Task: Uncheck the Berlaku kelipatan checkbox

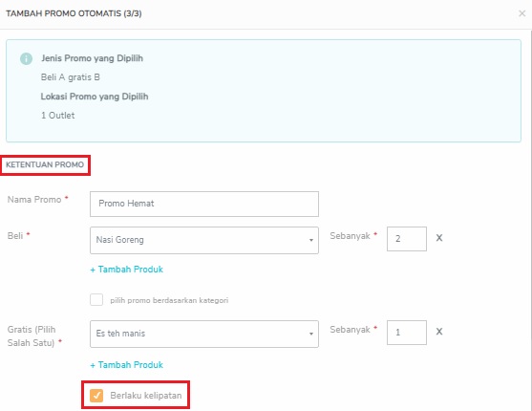Action: pyautogui.click(x=96, y=396)
